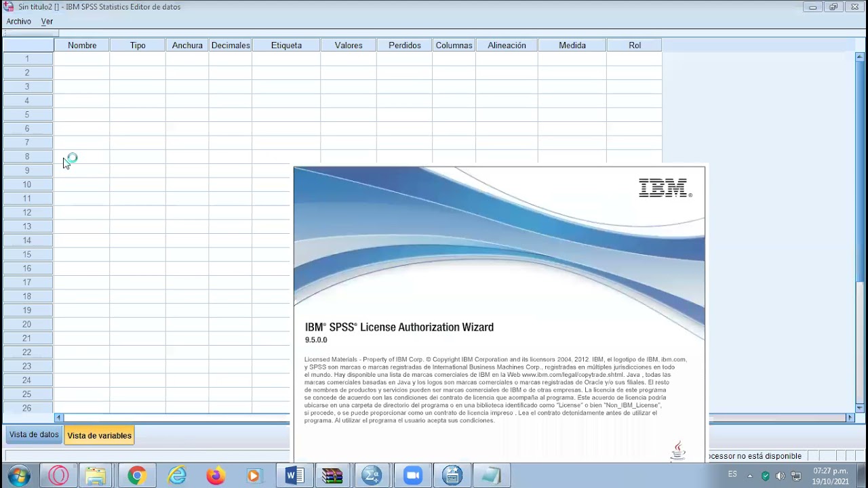Switch to Zoom in the taskbar
This screenshot has width=868, height=488.
(412, 476)
